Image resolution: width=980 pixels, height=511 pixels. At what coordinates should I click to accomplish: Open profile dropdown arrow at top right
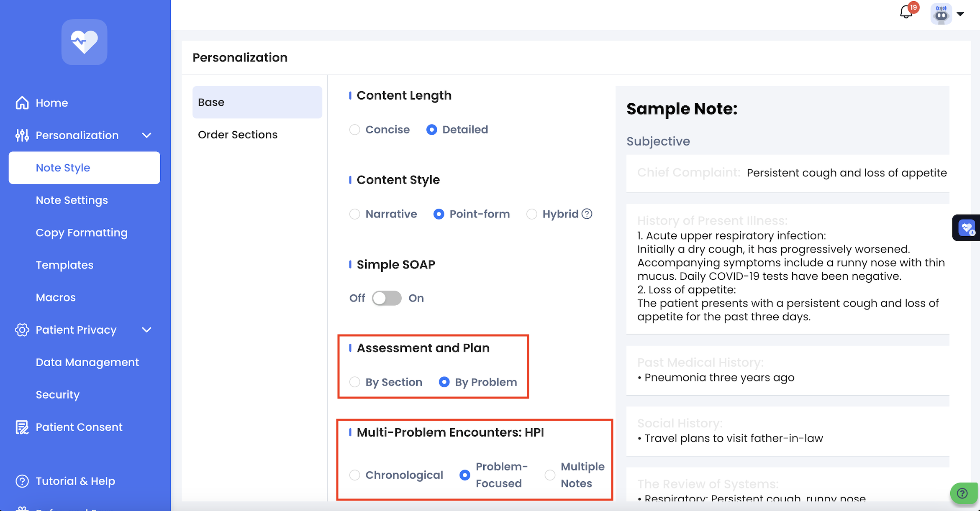point(960,14)
